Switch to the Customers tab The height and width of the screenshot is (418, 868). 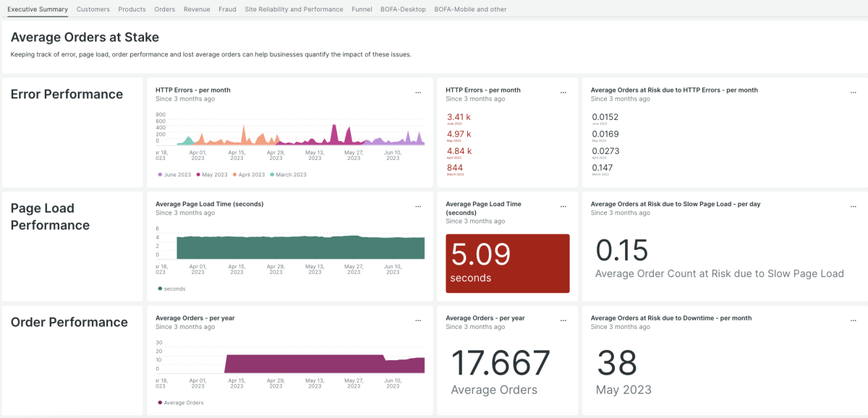[93, 9]
